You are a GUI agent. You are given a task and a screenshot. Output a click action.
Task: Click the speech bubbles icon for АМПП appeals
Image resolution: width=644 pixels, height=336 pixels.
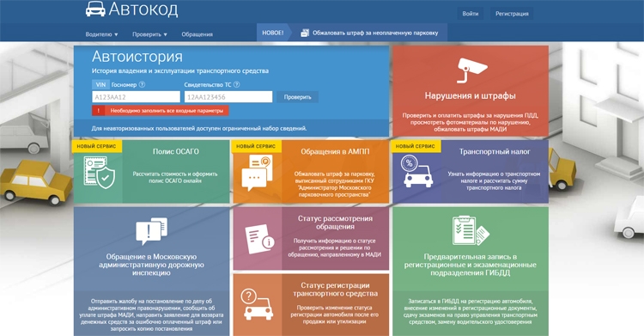click(x=258, y=173)
